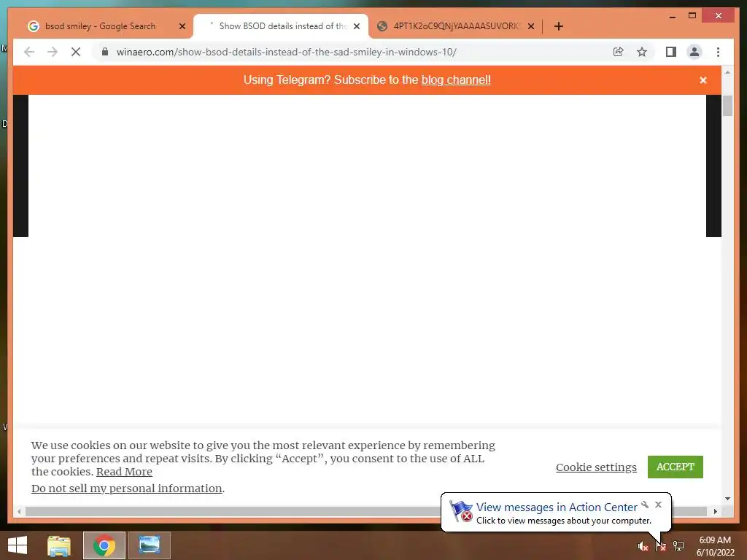Click the Chrome taskbar icon
Image resolution: width=747 pixels, height=560 pixels.
coord(104,545)
